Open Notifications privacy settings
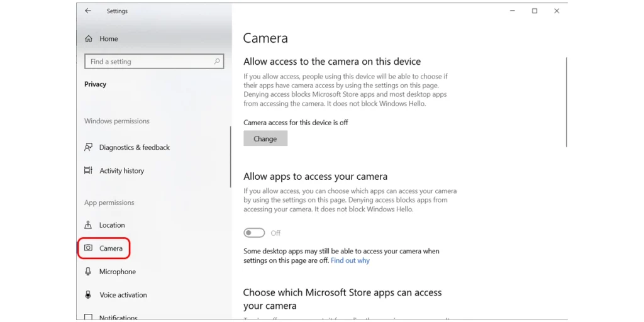Viewport: 644px width, 322px height. [118, 317]
